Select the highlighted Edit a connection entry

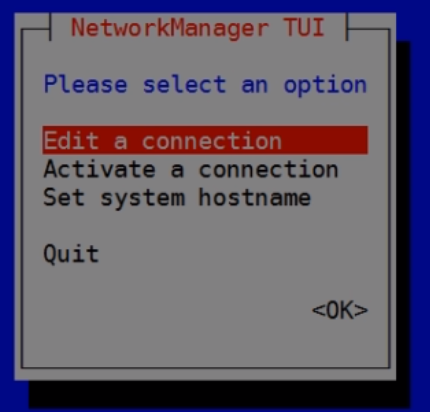click(205, 140)
